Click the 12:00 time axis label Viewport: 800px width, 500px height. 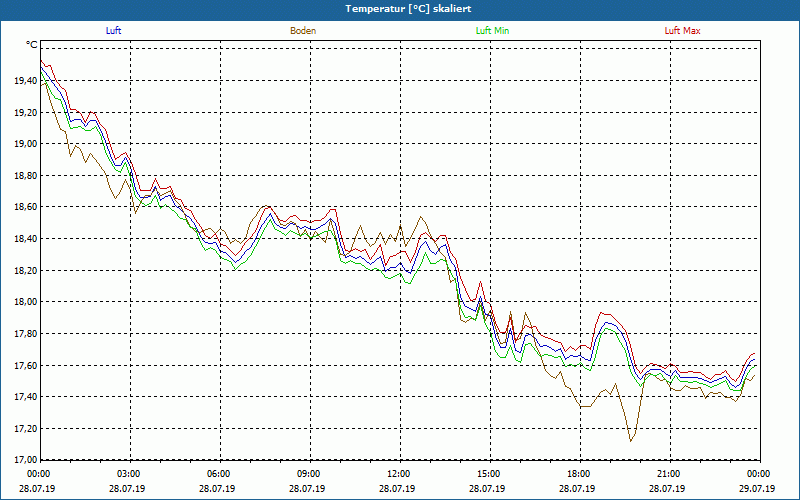(398, 474)
